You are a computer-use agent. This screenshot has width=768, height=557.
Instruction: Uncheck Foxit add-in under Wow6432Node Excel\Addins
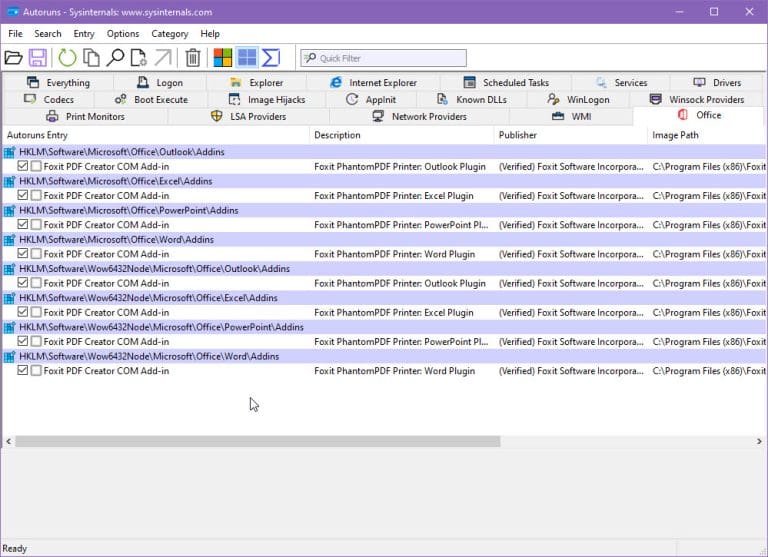tap(23, 312)
